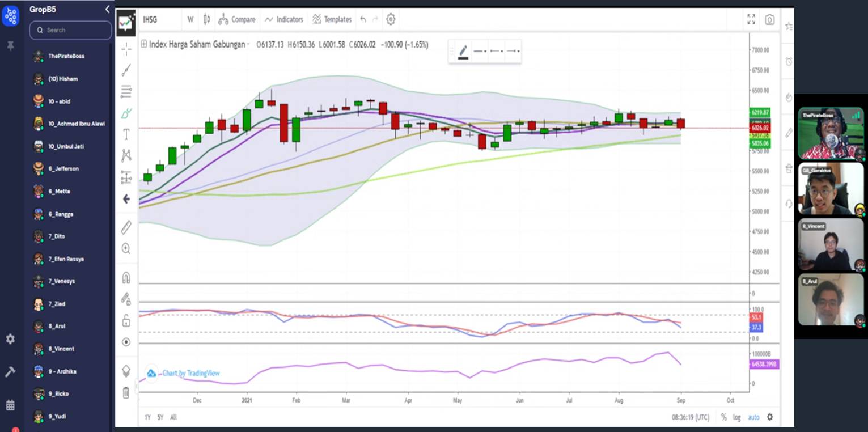Enable auto scale on the chart

point(753,417)
